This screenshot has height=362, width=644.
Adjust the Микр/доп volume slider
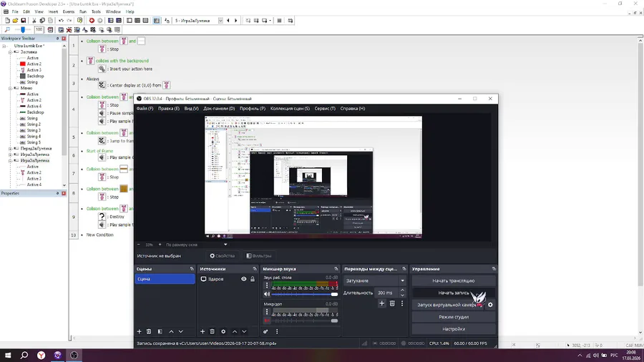(304, 321)
